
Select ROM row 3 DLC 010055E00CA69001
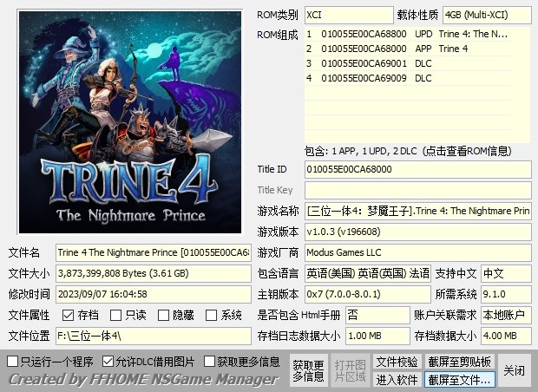[408, 63]
